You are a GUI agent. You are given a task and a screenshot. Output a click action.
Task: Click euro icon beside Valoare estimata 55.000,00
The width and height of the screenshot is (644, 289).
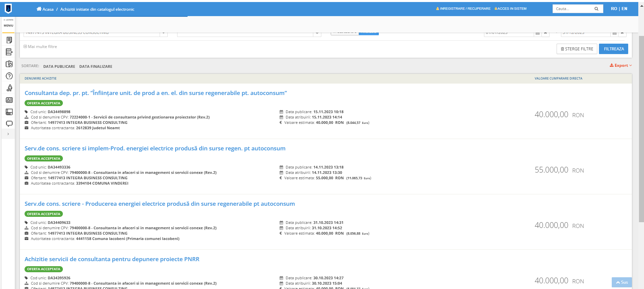pyautogui.click(x=281, y=178)
